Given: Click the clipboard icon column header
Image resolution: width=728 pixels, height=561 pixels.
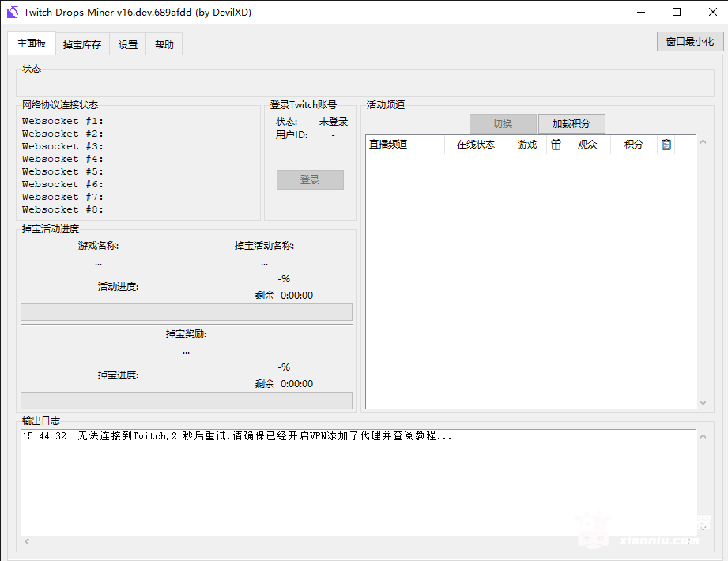Looking at the screenshot, I should click(x=666, y=145).
